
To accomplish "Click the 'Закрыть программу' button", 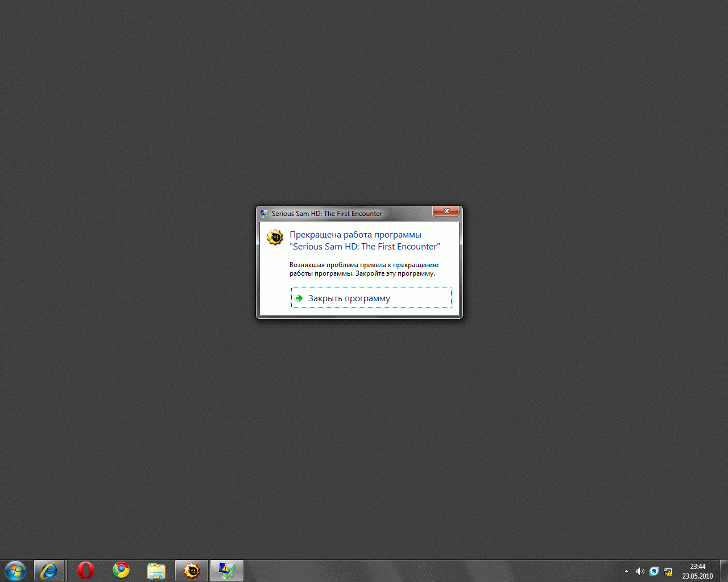I will point(371,298).
